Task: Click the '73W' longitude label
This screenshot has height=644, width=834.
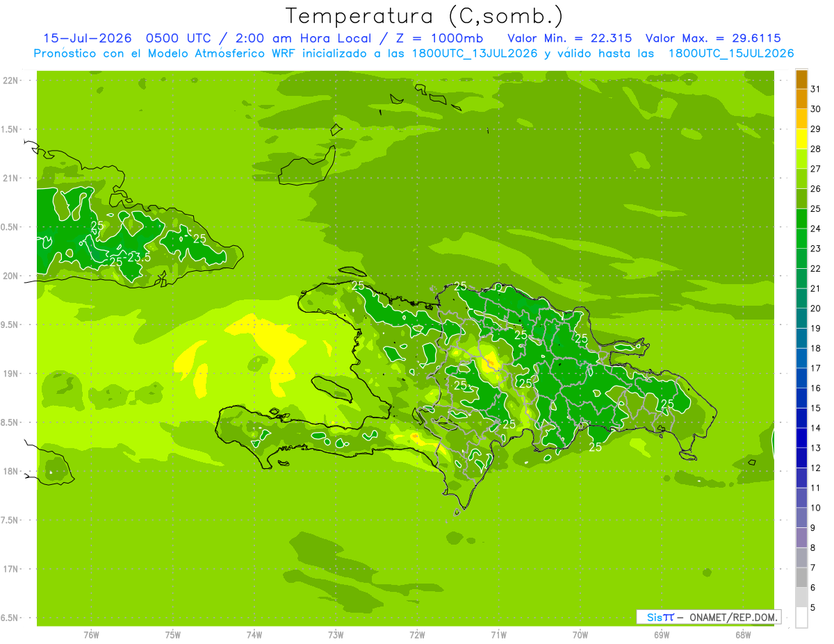Action: click(x=336, y=635)
